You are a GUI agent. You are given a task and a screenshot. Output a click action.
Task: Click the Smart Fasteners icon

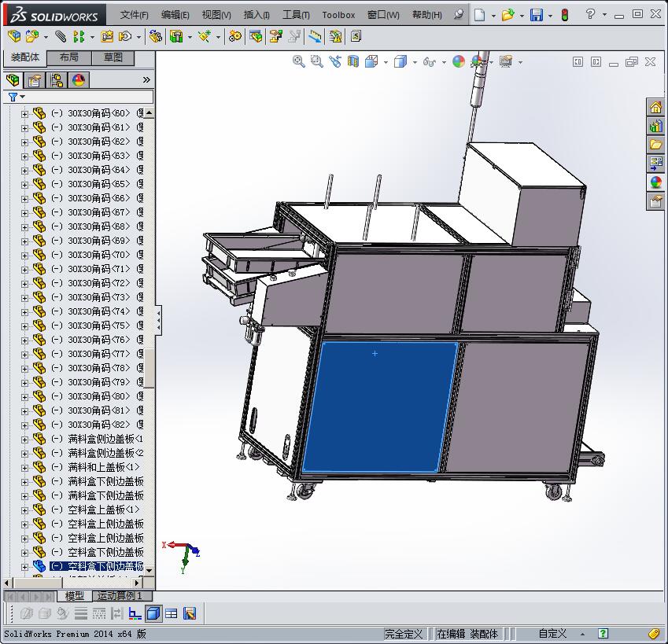[x=107, y=37]
